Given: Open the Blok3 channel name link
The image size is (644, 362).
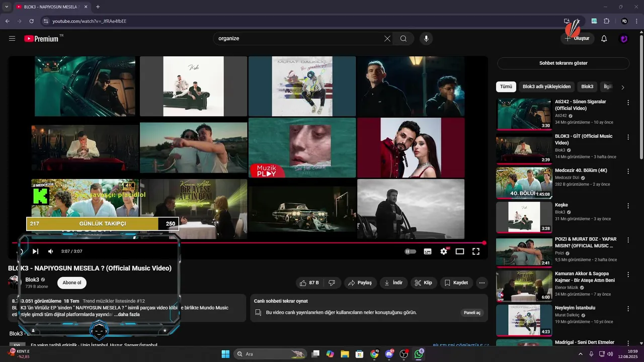Looking at the screenshot, I should click(32, 280).
